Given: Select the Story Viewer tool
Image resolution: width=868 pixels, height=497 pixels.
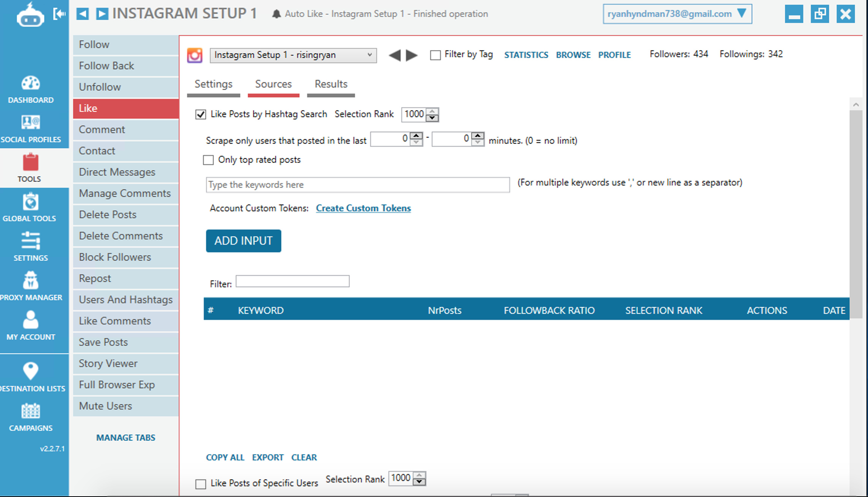Looking at the screenshot, I should tap(126, 364).
